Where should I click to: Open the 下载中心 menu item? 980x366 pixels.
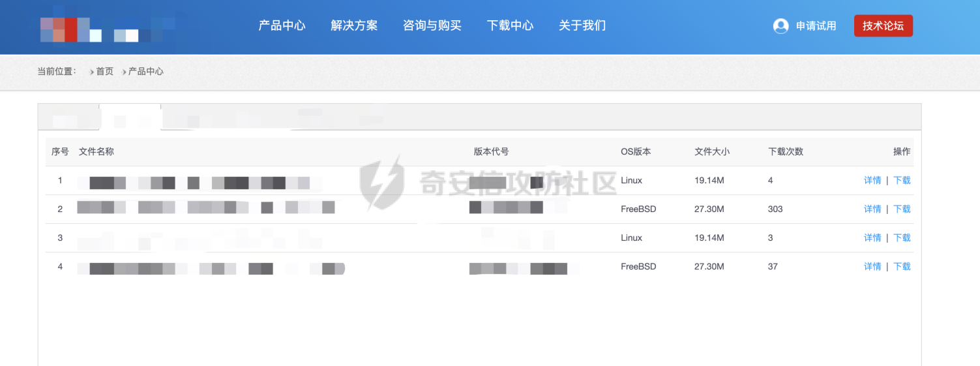(x=510, y=25)
